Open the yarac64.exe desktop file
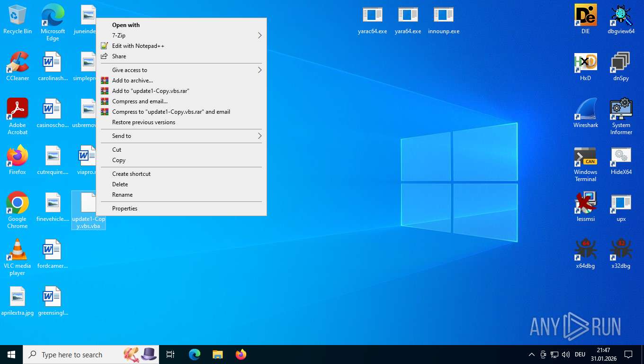The height and width of the screenshot is (364, 644). tap(372, 19)
